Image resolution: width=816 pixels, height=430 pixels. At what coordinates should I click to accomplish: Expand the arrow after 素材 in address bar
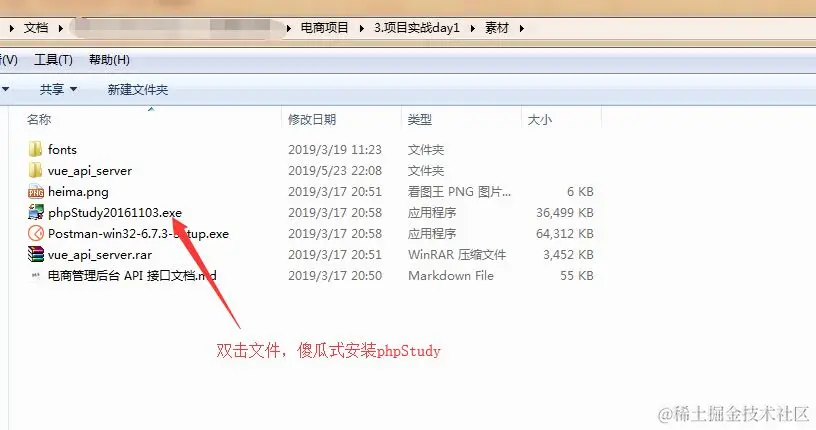(x=521, y=28)
